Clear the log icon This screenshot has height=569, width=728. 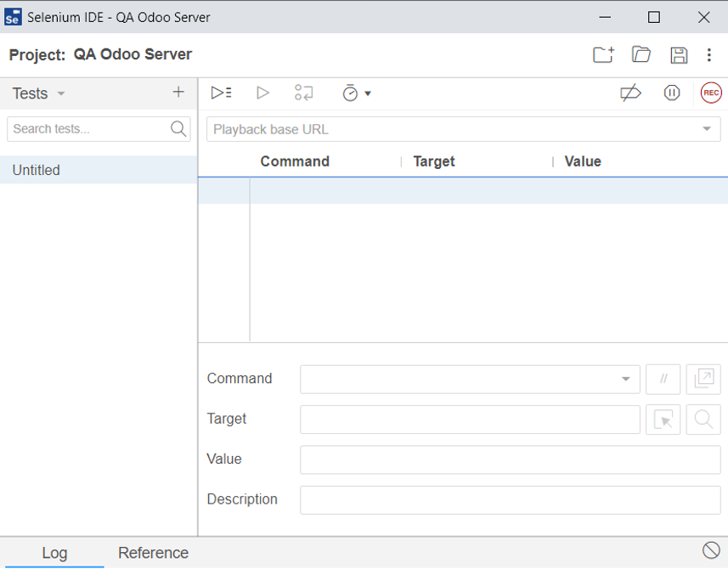tap(711, 550)
